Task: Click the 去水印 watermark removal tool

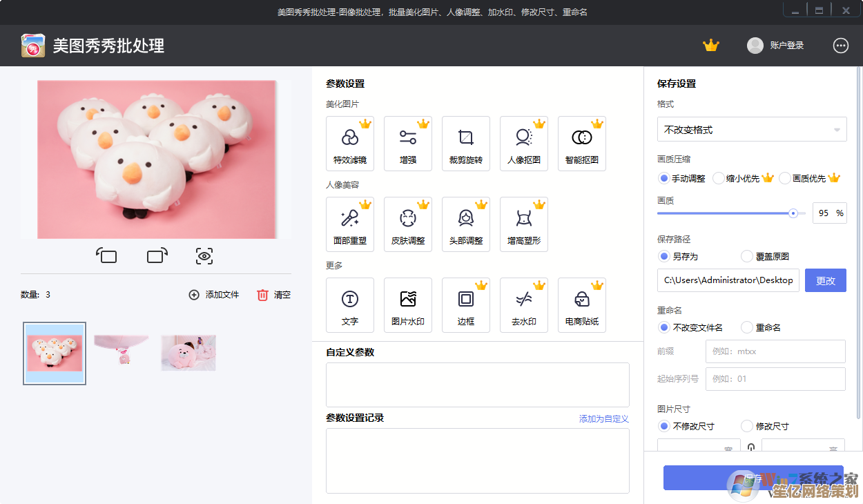Action: [524, 305]
